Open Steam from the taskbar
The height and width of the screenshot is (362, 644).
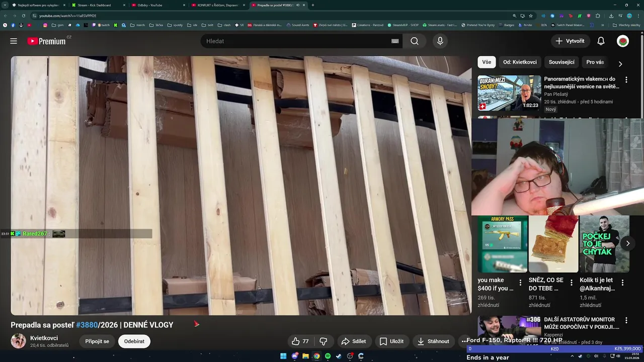coord(339,356)
